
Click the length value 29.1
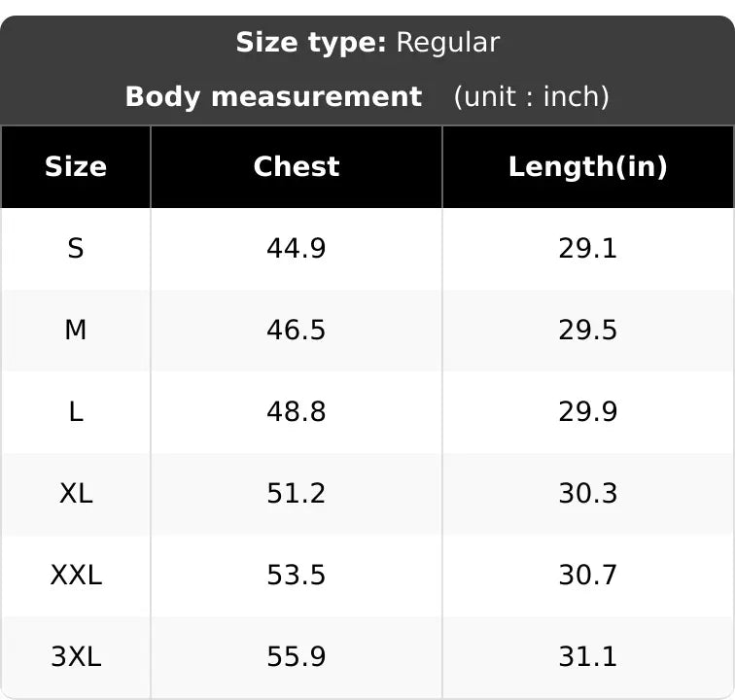[588, 249]
